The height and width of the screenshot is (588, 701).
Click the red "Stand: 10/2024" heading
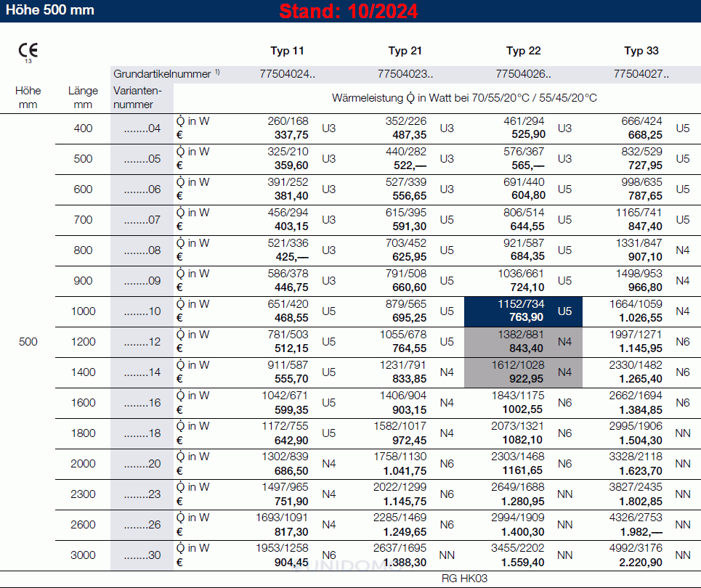pyautogui.click(x=349, y=12)
